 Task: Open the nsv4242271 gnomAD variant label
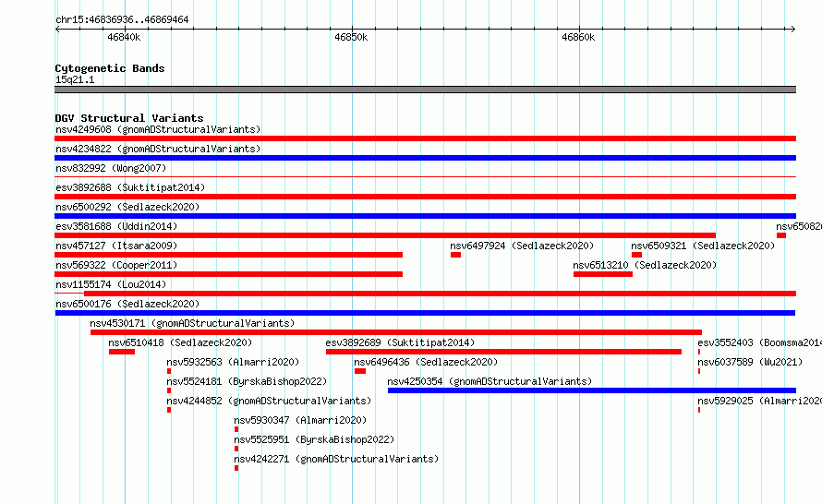(336, 459)
